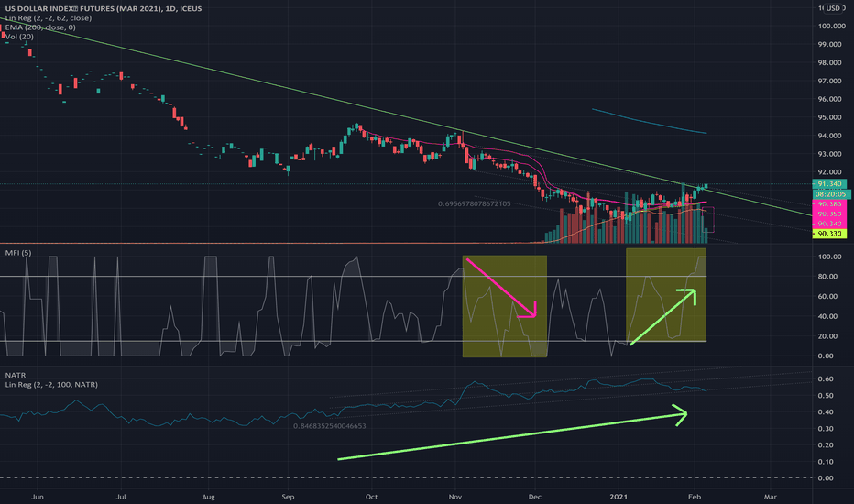This screenshot has height=504, width=854.
Task: Click the 80.00 level on MFI axis
Action: point(827,276)
